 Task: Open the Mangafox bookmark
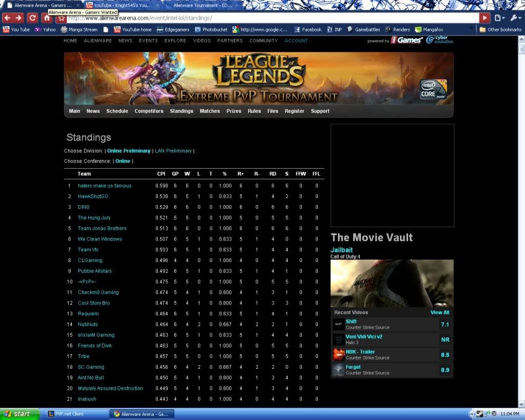pos(429,29)
